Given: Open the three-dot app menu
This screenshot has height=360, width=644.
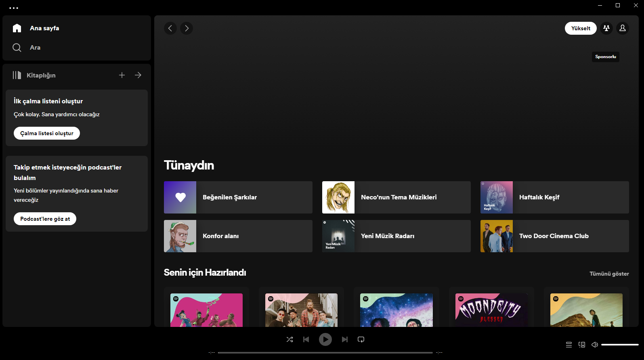Looking at the screenshot, I should [14, 8].
